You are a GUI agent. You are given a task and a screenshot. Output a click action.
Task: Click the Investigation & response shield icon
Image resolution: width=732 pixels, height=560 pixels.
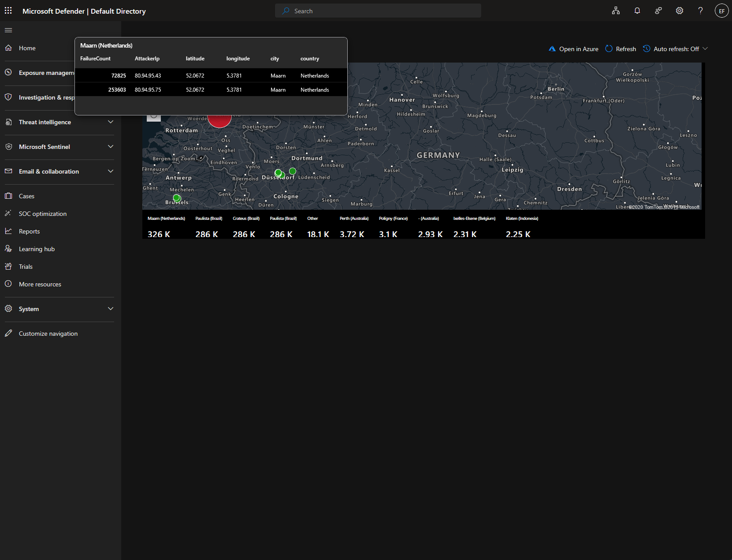[x=8, y=97]
